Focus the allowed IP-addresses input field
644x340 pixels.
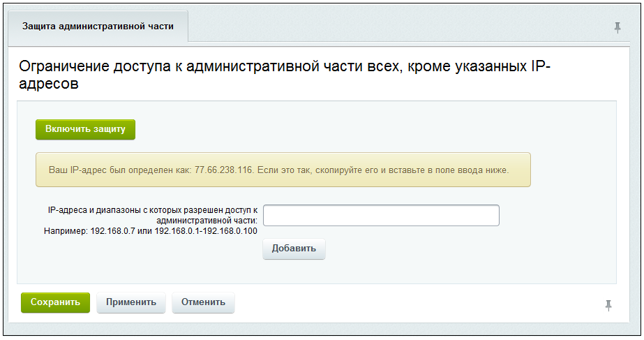click(381, 216)
